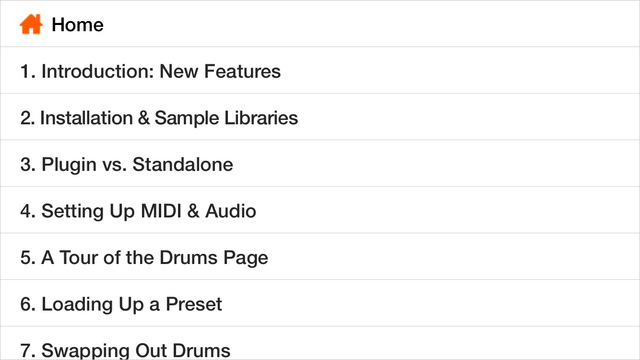This screenshot has height=360, width=640.
Task: Tap the empty area of the Home row
Action: 367,24
